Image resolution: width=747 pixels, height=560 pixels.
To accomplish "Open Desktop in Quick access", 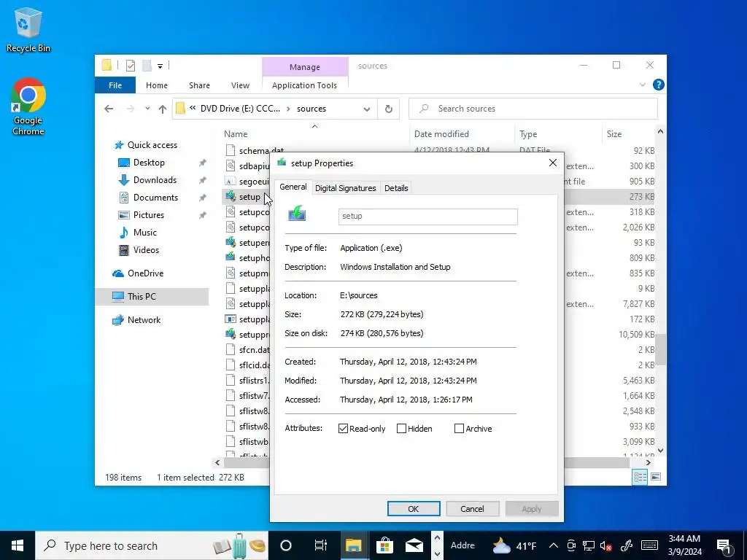I will coord(149,163).
